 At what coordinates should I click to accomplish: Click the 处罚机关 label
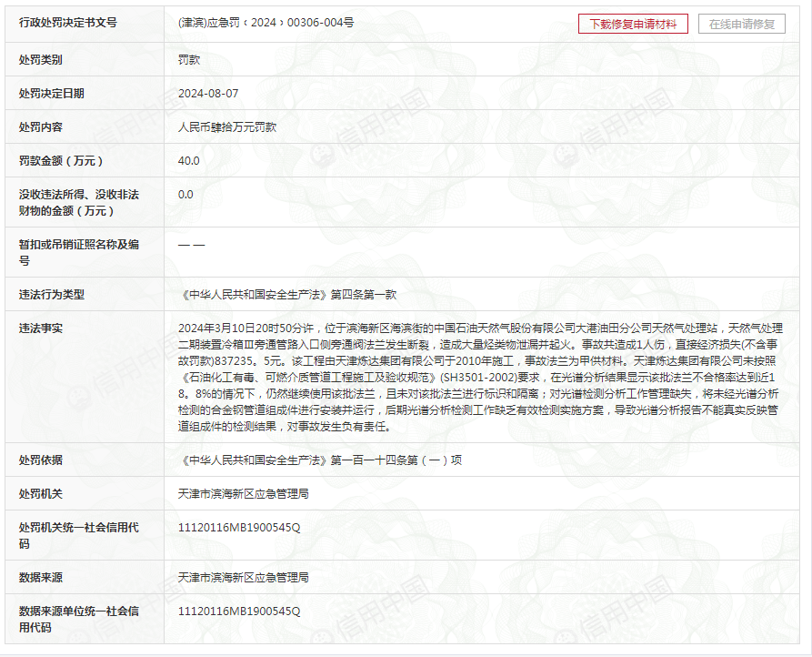coord(40,493)
